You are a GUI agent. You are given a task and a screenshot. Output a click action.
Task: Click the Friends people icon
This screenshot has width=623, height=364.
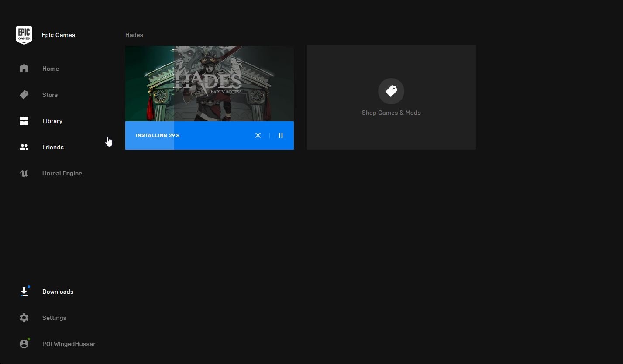click(24, 147)
